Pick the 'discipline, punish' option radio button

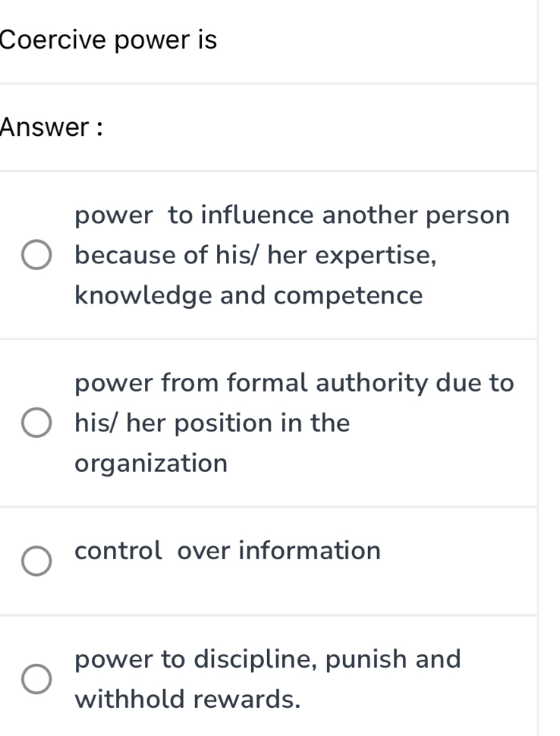(37, 678)
